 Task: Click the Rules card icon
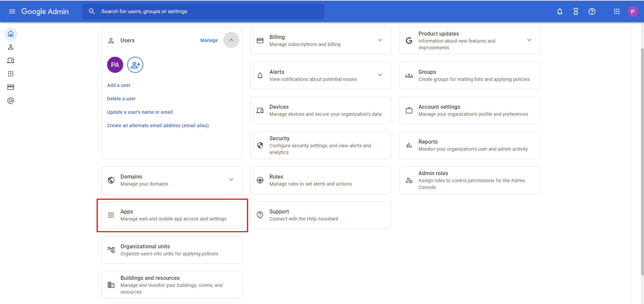(260, 180)
